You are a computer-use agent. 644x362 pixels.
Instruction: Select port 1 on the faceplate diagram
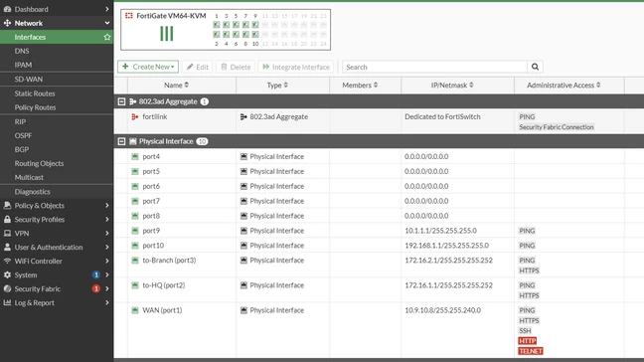[x=217, y=25]
